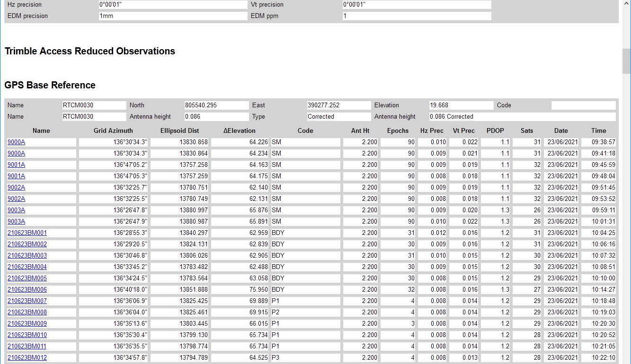
Task: Open the 210623BM002 point link
Action: tap(27, 244)
